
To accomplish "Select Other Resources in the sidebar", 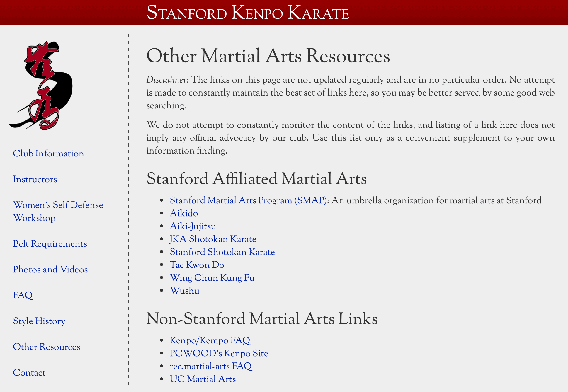I will pyautogui.click(x=47, y=347).
